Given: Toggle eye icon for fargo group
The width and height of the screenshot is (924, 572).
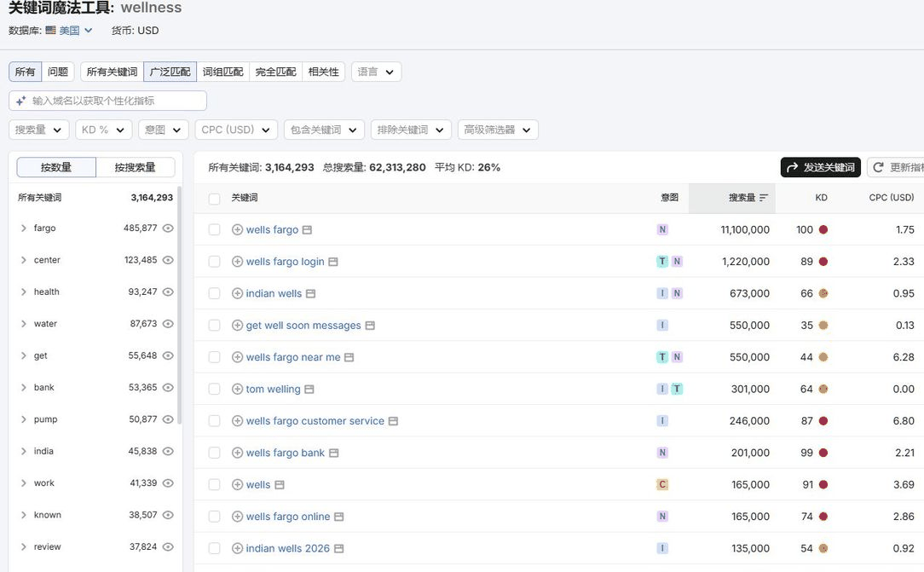Looking at the screenshot, I should (168, 228).
